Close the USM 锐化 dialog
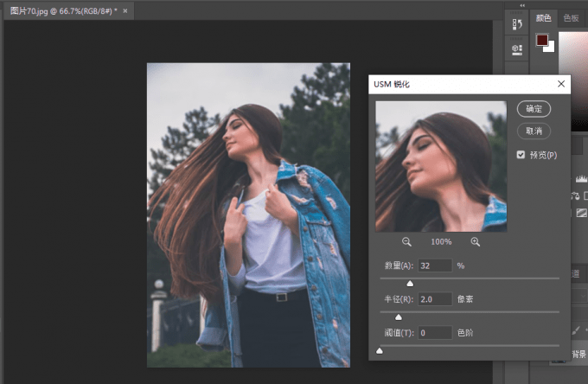 click(561, 84)
